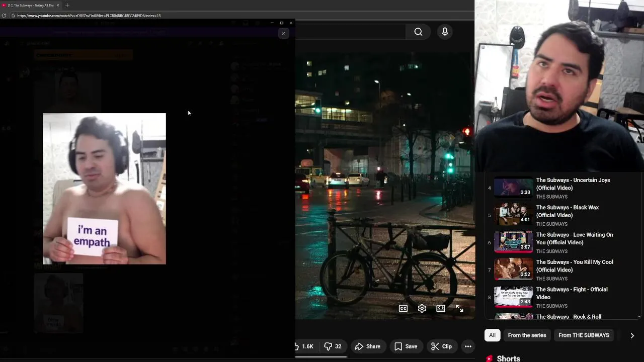Click title The Subways - Fight - Official Video
This screenshot has height=362, width=644.
[572, 293]
